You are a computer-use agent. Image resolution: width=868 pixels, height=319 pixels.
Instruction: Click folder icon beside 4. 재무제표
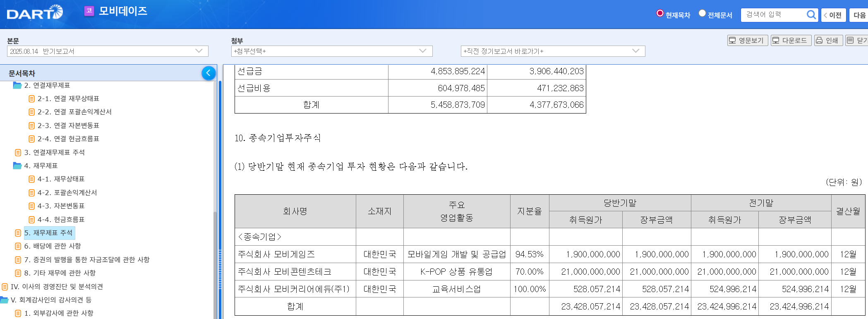point(17,166)
